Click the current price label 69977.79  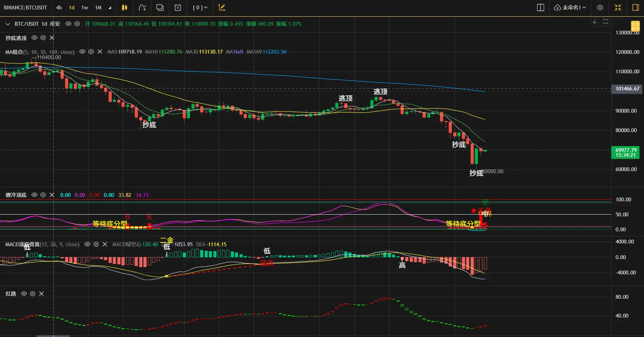coord(626,153)
